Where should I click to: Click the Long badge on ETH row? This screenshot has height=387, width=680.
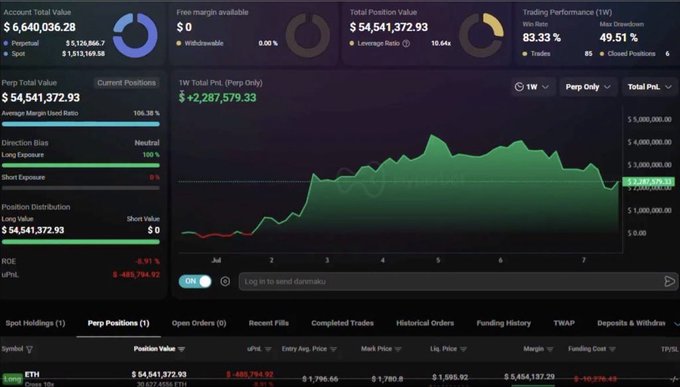pyautogui.click(x=12, y=379)
